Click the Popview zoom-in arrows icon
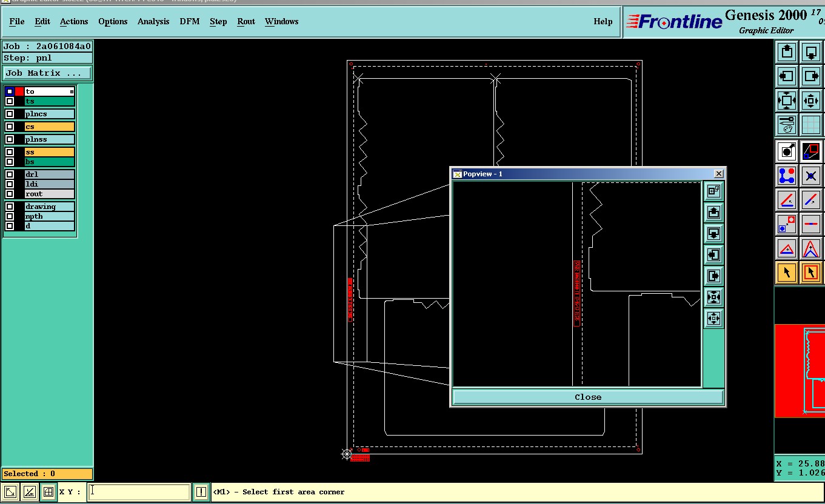This screenshot has width=825, height=504. [x=713, y=297]
